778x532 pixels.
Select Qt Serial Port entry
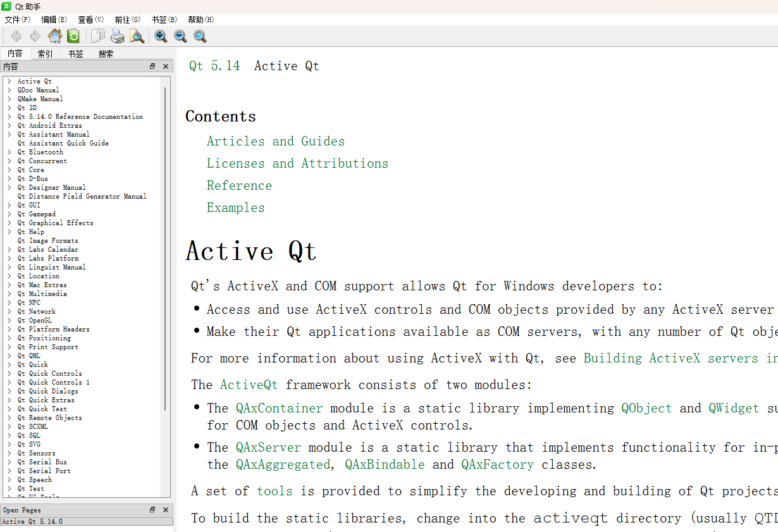44,471
